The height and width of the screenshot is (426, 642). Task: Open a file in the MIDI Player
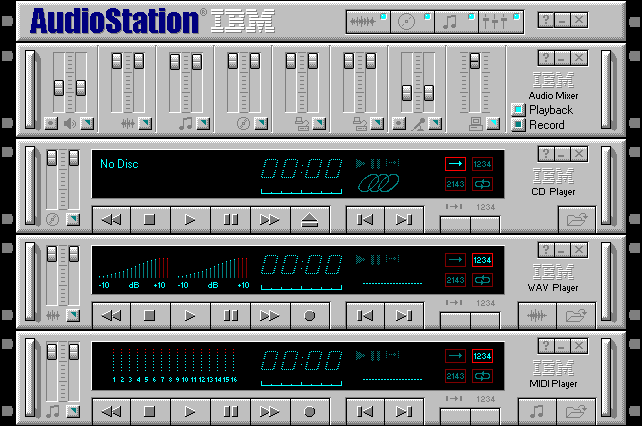tap(577, 411)
